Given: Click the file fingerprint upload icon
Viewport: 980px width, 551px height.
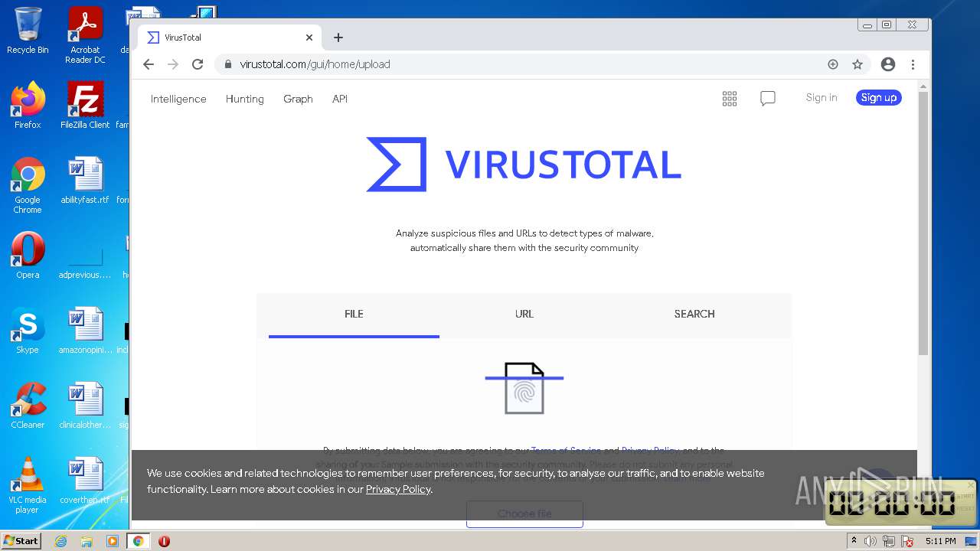Looking at the screenshot, I should 524,388.
